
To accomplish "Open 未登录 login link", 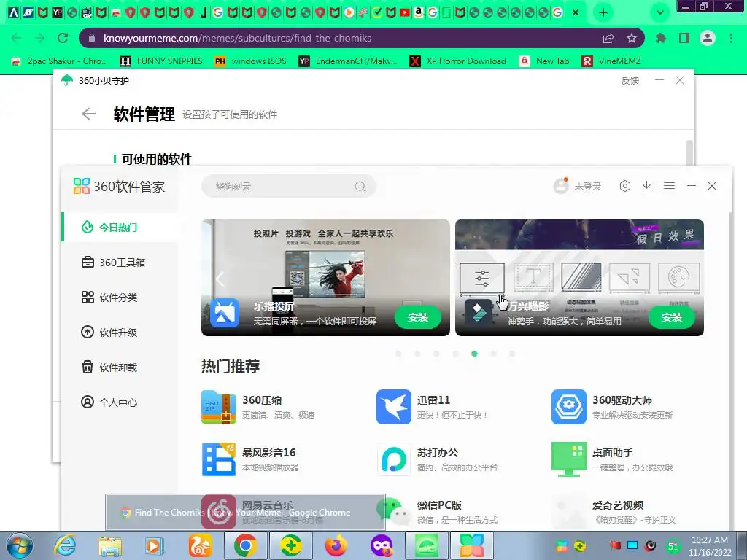I will (588, 186).
